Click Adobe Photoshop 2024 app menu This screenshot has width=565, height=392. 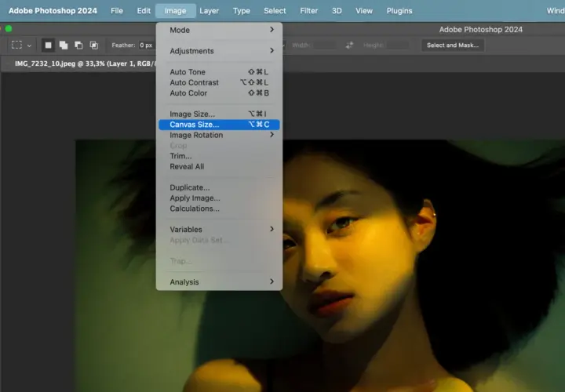point(53,11)
